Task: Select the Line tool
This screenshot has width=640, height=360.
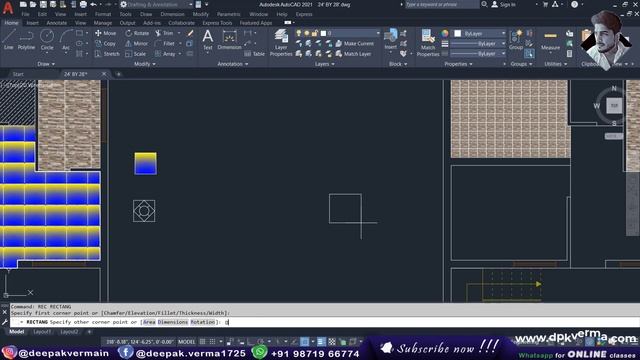Action: [x=9, y=40]
